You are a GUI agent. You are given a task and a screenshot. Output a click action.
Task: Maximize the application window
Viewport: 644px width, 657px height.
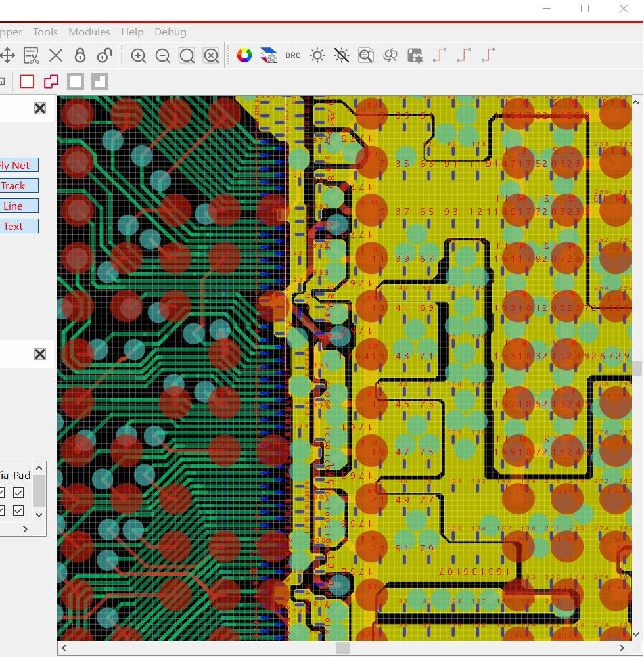585,9
